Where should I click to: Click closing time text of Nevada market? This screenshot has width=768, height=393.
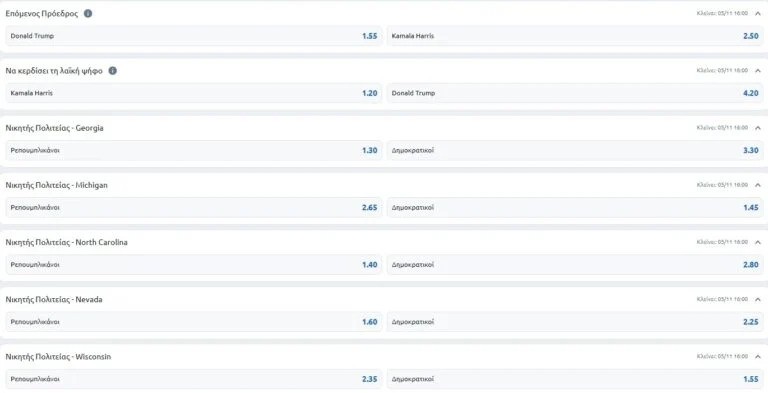(722, 299)
